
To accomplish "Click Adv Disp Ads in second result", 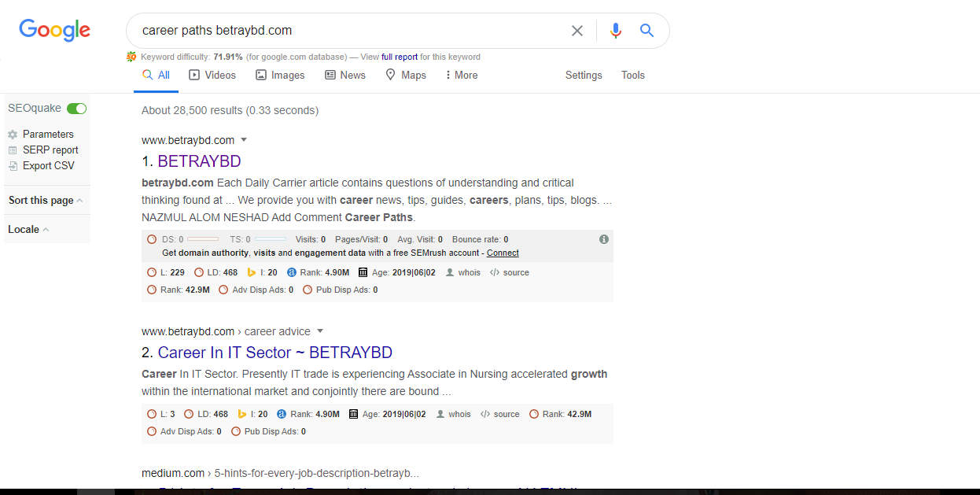I will [184, 431].
